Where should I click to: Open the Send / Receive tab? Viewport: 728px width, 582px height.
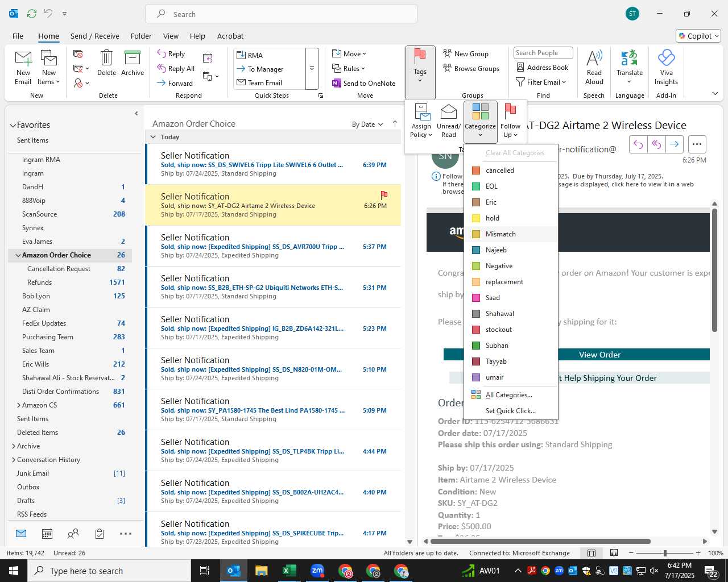(x=95, y=36)
